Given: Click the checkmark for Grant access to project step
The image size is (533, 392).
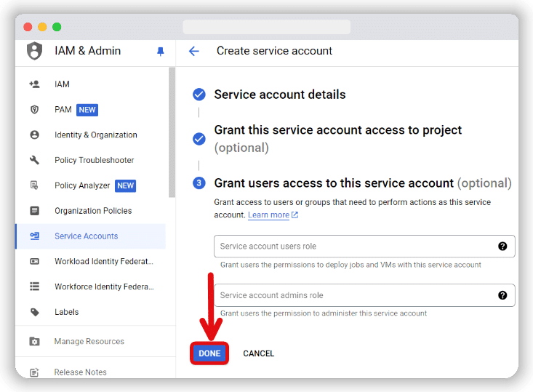Looking at the screenshot, I should click(199, 139).
